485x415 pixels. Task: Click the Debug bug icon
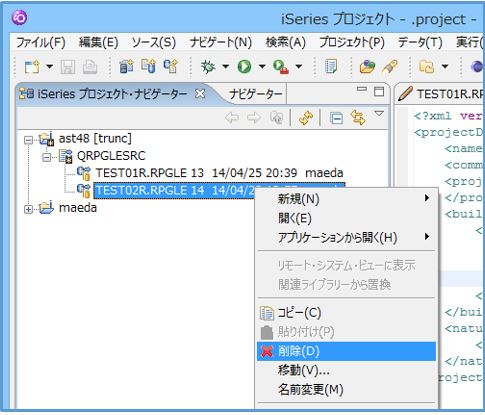coord(208,67)
